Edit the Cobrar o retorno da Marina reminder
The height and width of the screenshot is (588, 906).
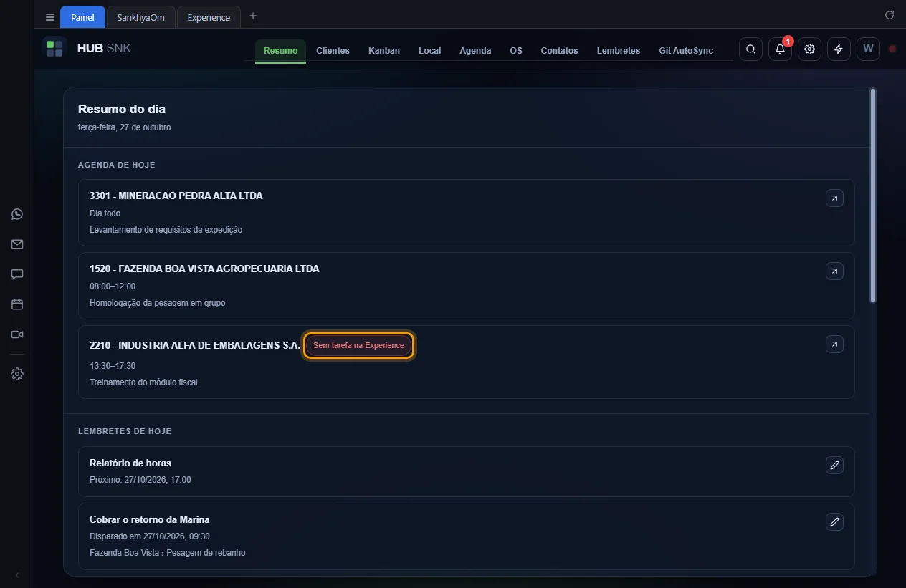[834, 521]
